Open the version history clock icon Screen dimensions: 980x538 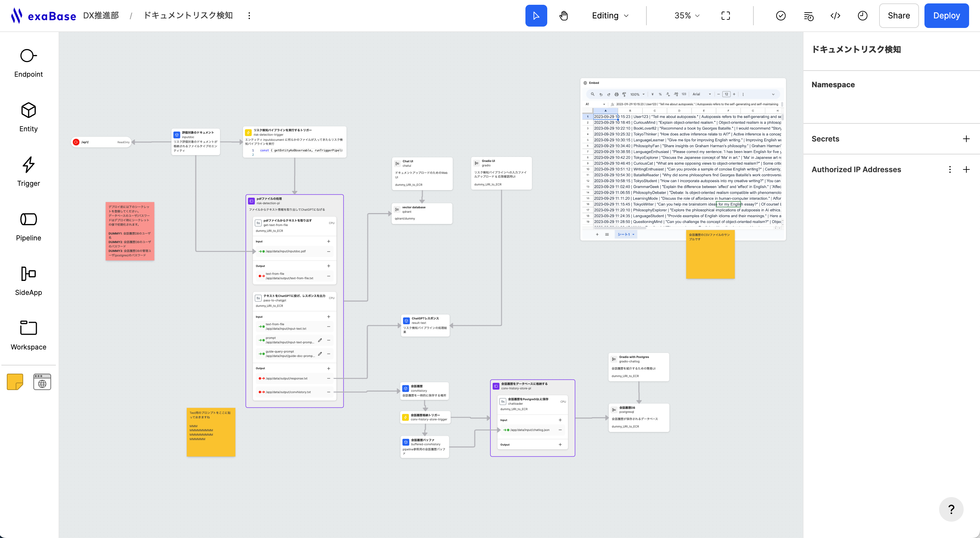pos(862,16)
